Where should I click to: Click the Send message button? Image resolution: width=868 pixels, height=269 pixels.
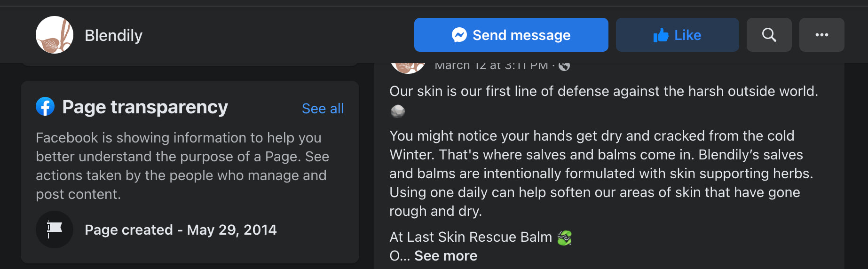(511, 35)
